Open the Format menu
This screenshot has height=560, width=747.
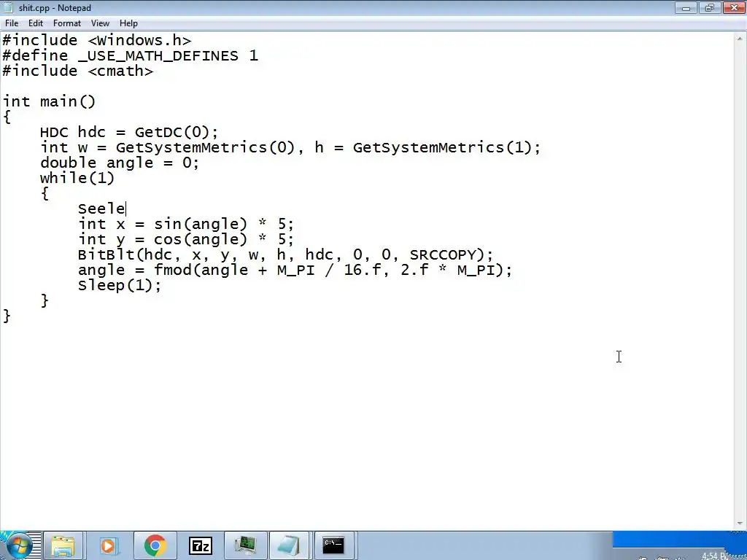click(66, 23)
